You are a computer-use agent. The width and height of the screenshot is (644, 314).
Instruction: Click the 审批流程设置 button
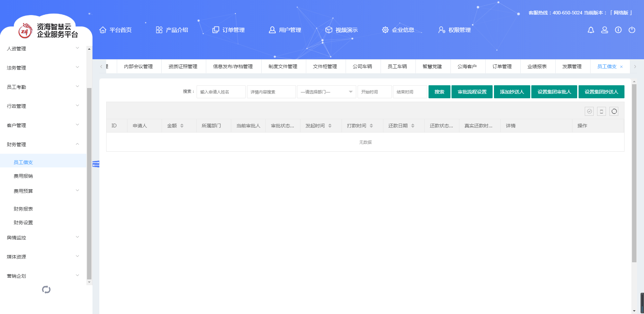coord(472,92)
